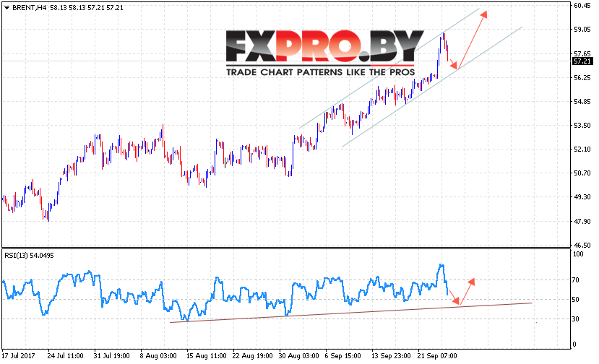Image resolution: width=599 pixels, height=364 pixels.
Task: Click the 21 Sep 07:00 time label
Action: click(437, 356)
